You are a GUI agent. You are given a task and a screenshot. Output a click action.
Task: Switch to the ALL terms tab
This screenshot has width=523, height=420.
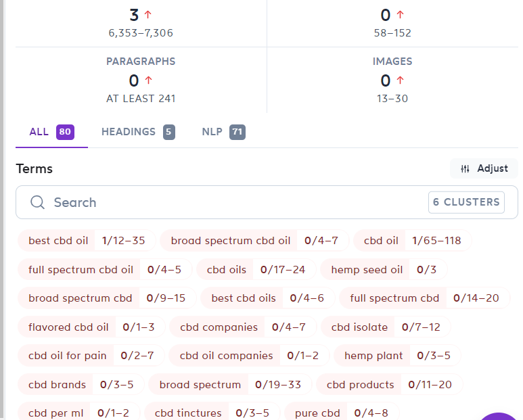point(51,132)
